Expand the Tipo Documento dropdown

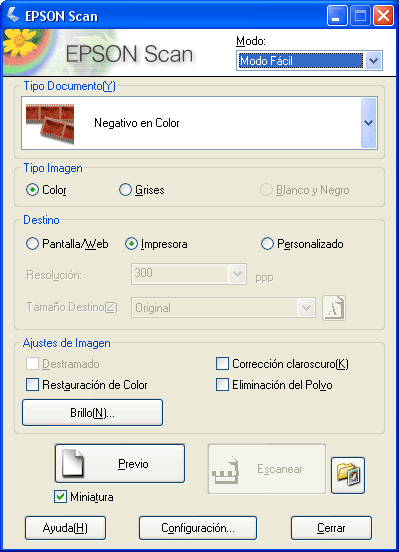click(369, 123)
